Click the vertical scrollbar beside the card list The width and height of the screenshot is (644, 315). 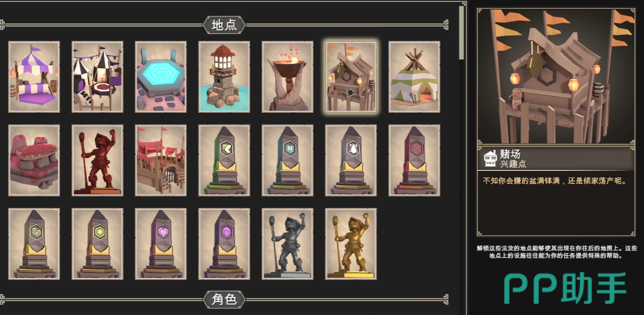click(x=461, y=32)
